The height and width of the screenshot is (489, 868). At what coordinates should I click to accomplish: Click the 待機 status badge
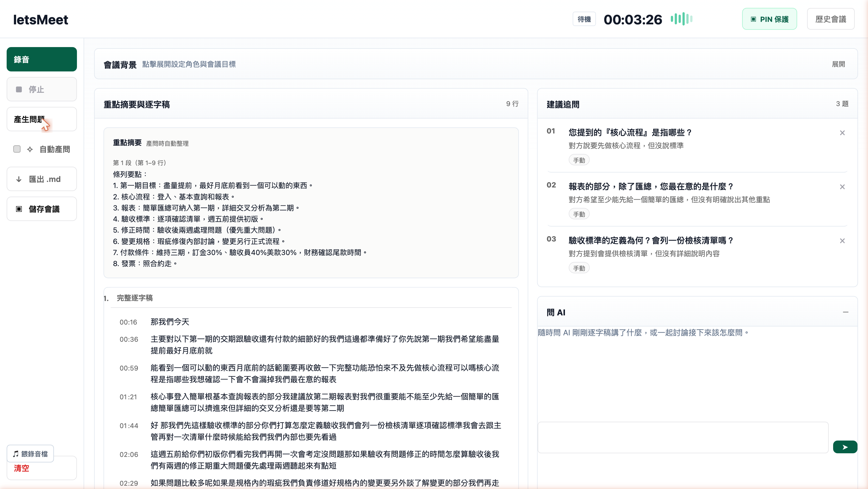click(584, 19)
